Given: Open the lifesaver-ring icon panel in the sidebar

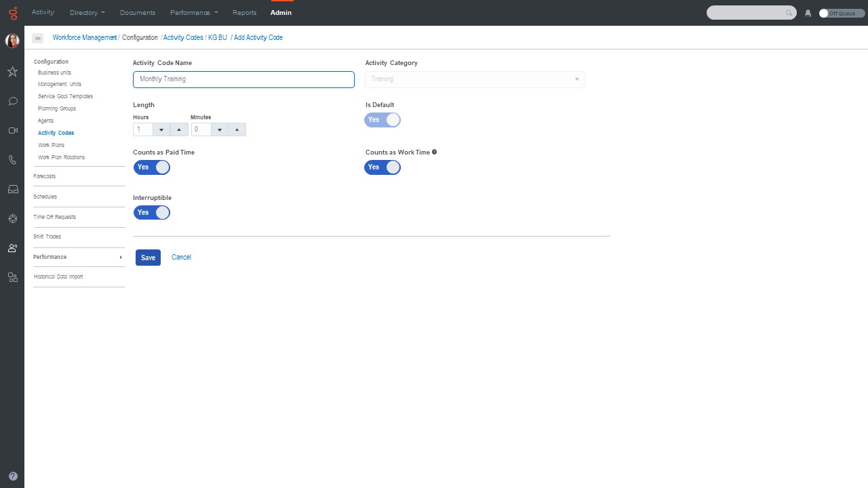Looking at the screenshot, I should click(12, 219).
